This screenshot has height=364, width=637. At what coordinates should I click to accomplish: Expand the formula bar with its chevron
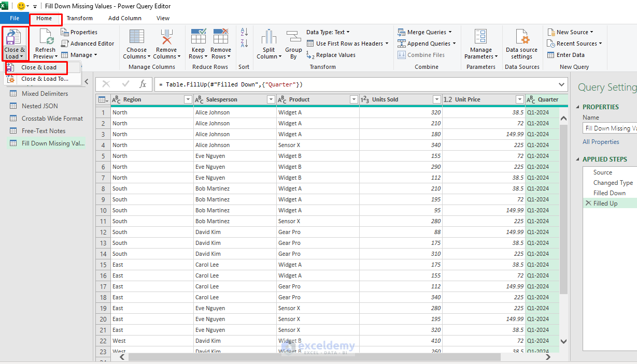562,84
